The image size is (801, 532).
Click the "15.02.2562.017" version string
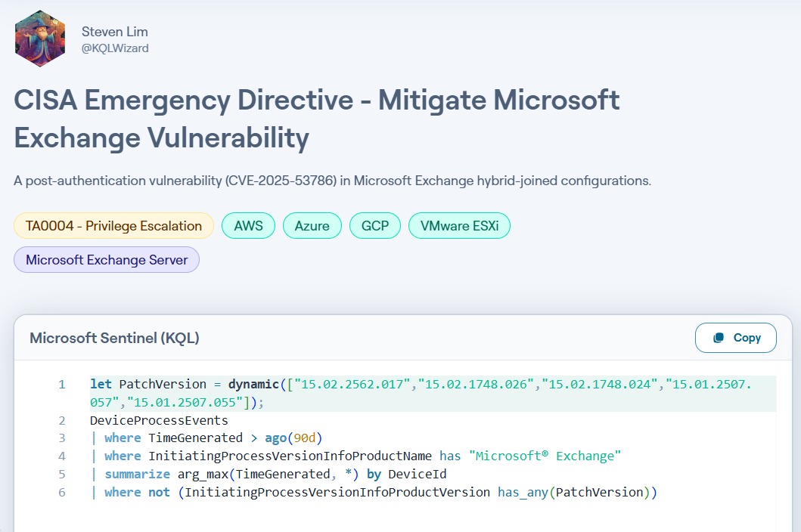pos(352,384)
